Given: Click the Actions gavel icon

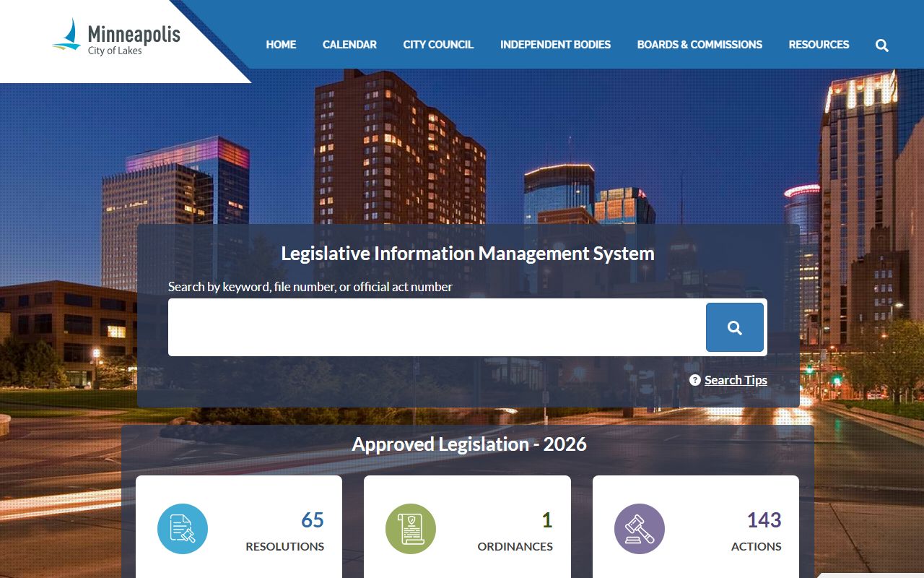Looking at the screenshot, I should pos(640,529).
